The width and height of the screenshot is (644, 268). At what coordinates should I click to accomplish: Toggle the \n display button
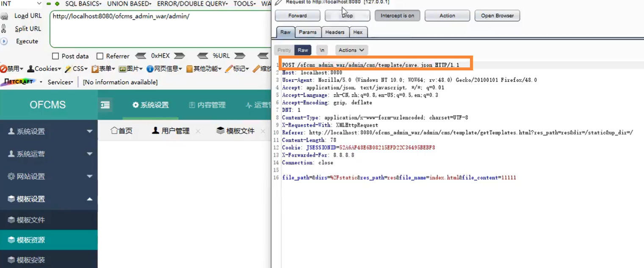322,50
